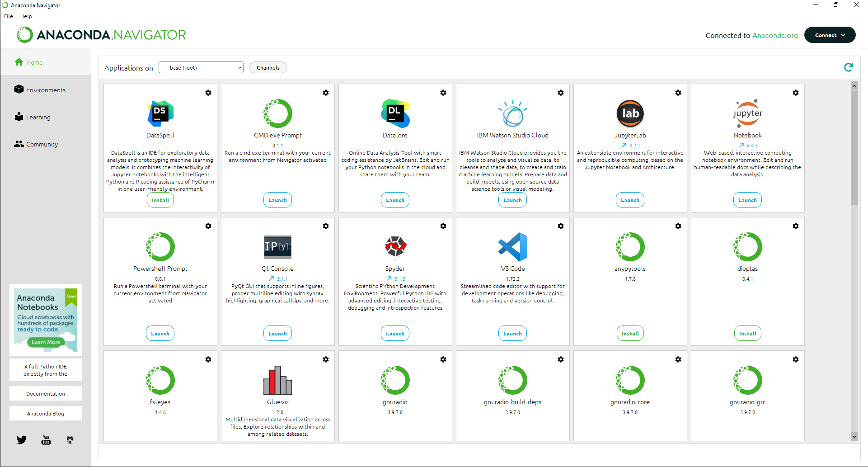Open the Twitter link icon
This screenshot has width=868, height=467.
[x=22, y=440]
